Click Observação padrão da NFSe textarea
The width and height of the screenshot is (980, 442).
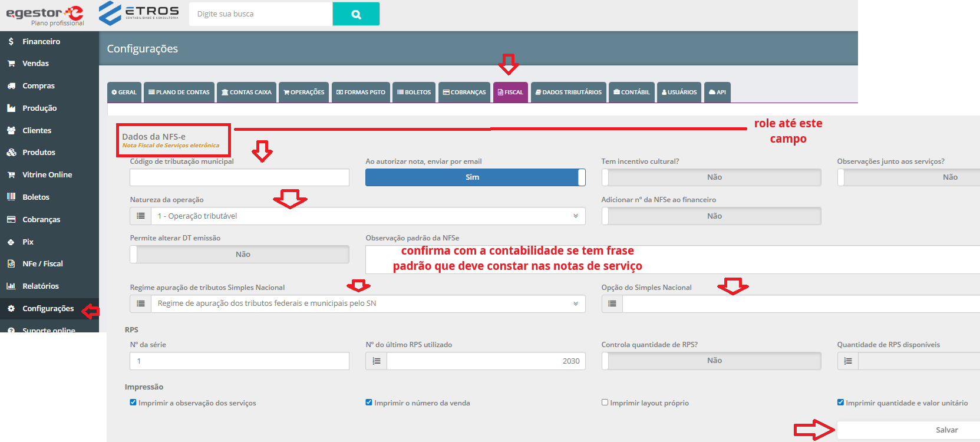point(672,259)
